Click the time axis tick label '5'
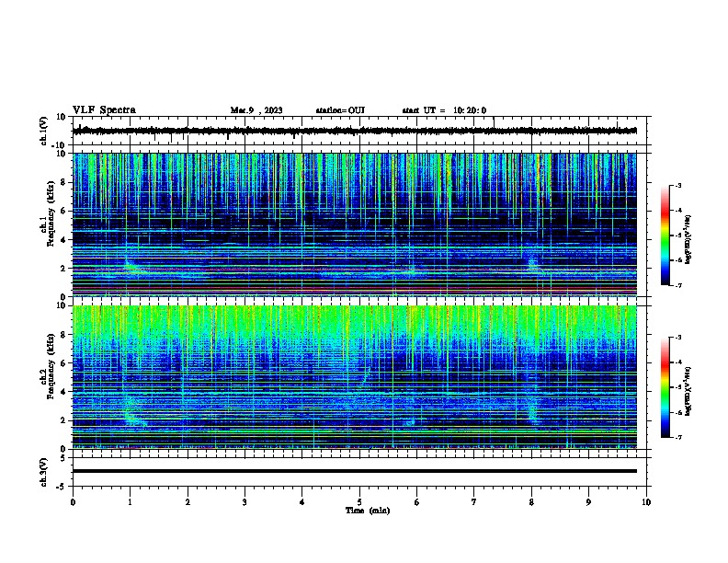This screenshot has height=563, width=728. (x=359, y=502)
